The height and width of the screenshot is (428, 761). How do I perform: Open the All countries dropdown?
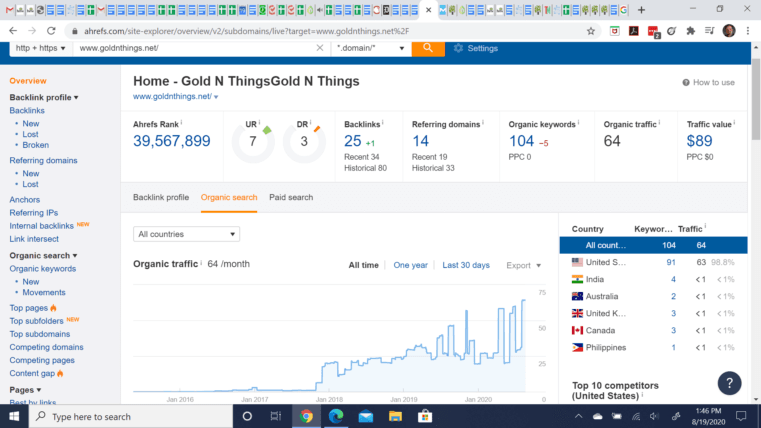pyautogui.click(x=186, y=234)
